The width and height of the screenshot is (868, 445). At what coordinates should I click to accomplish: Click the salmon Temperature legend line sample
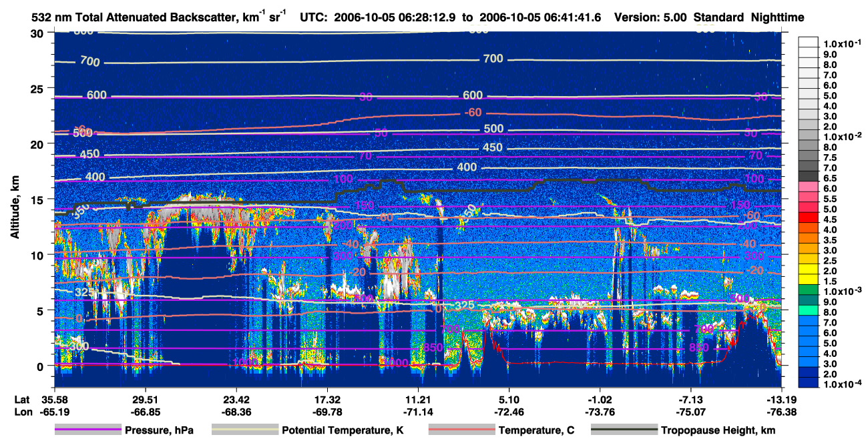[461, 430]
